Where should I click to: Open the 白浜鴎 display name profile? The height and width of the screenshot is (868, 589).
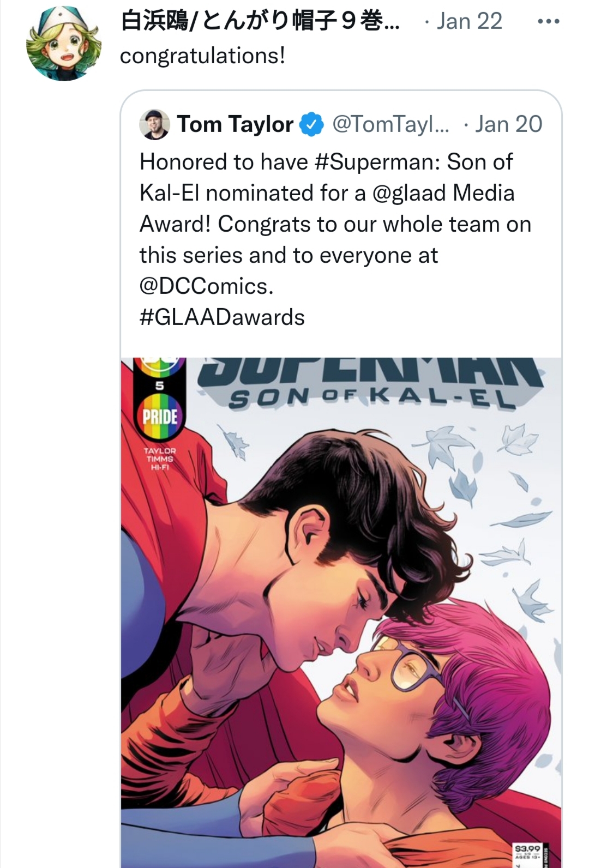[x=260, y=22]
